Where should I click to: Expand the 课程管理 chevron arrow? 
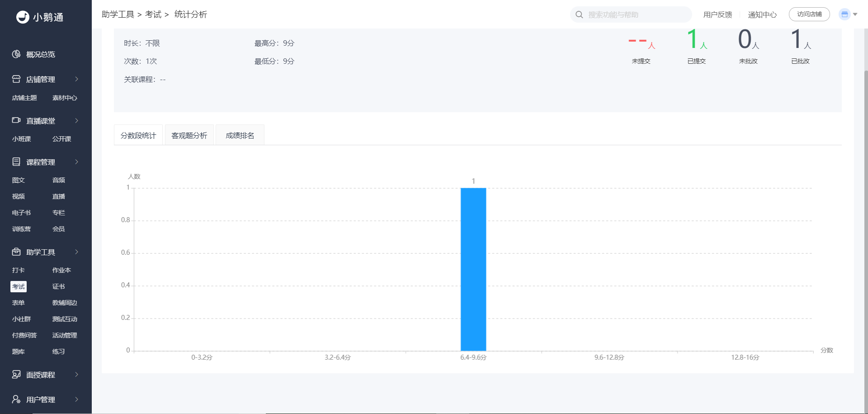point(77,162)
